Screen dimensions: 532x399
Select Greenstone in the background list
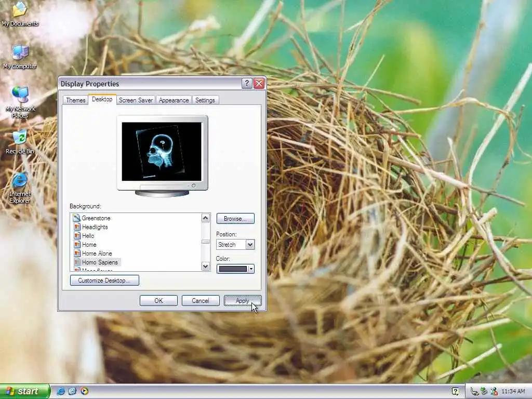click(96, 218)
